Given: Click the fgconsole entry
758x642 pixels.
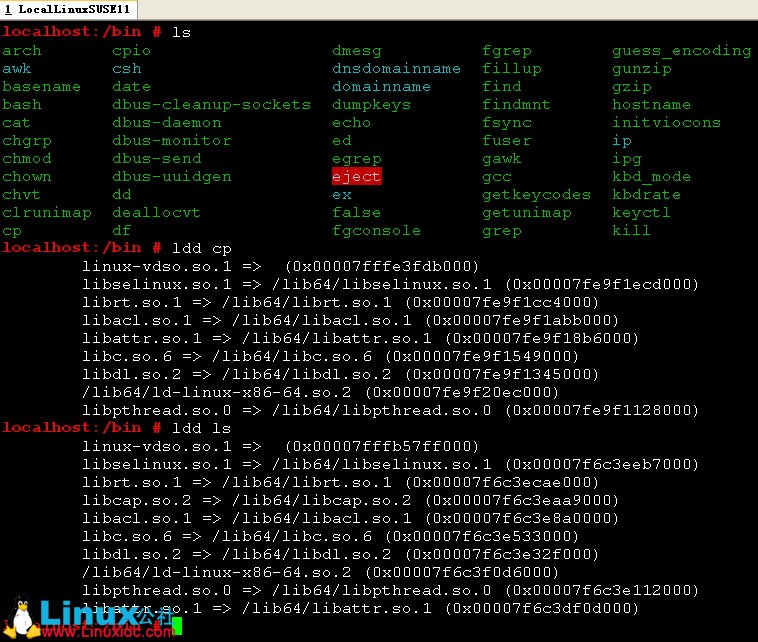Looking at the screenshot, I should click(377, 231).
